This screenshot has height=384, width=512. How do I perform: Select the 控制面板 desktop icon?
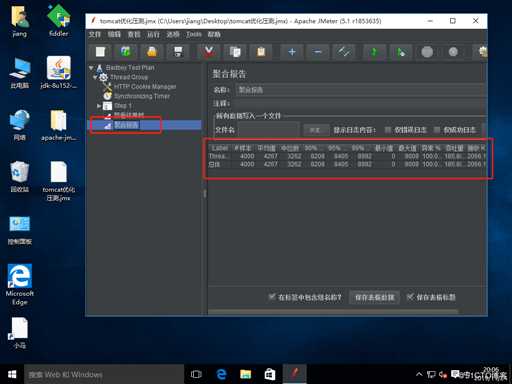click(x=20, y=230)
